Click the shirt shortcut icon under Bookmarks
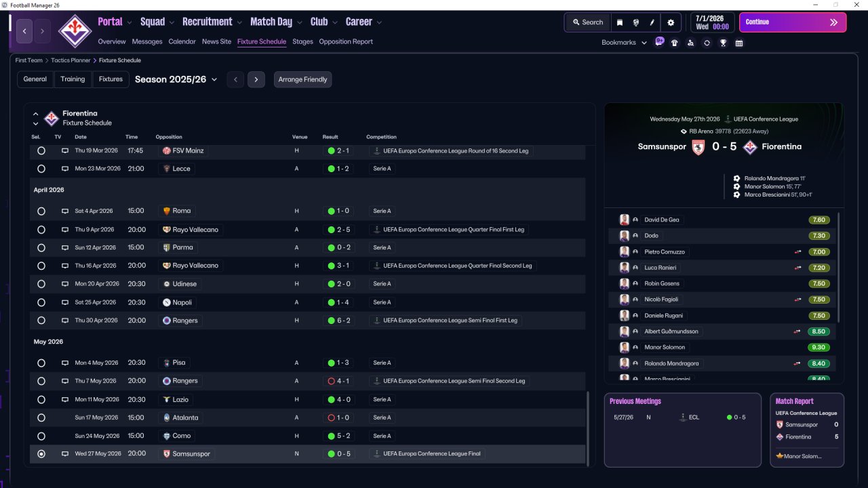Viewport: 868px width, 488px height. (x=674, y=43)
